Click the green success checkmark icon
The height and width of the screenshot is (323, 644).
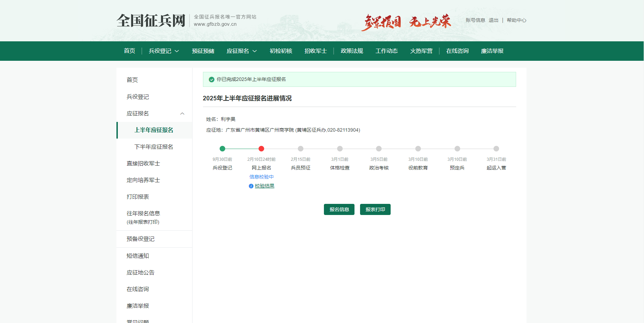point(211,80)
